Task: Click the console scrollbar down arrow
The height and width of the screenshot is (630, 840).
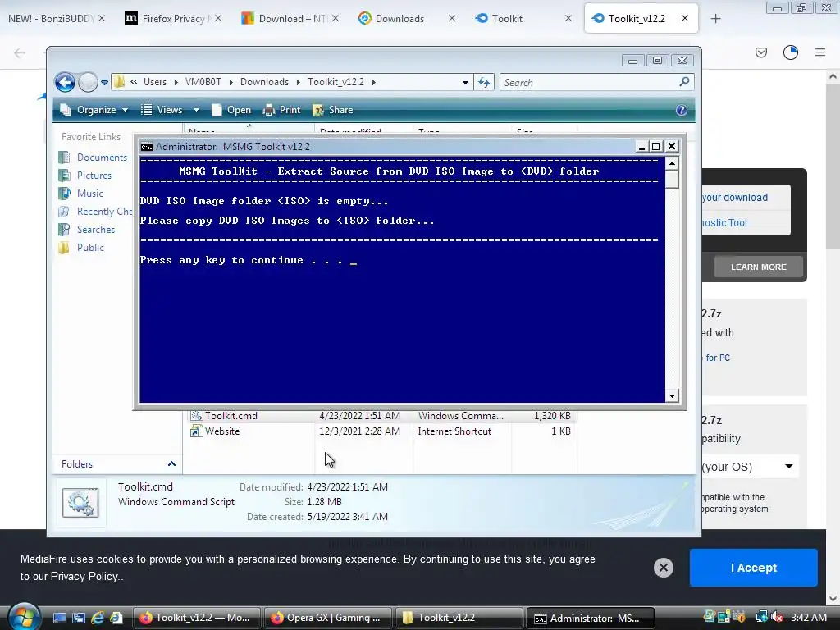Action: coord(672,396)
